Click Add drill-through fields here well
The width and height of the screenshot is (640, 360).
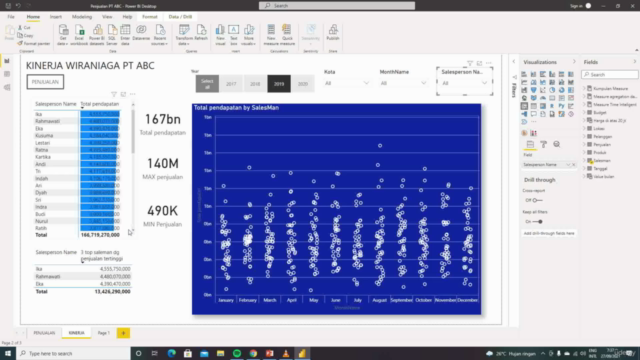549,233
